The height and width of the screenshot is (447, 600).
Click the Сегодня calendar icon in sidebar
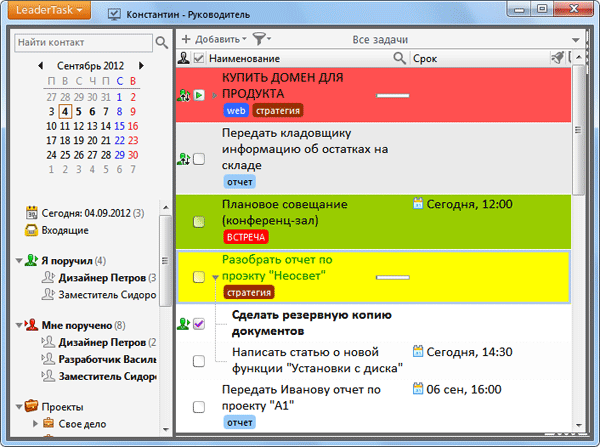pos(32,212)
